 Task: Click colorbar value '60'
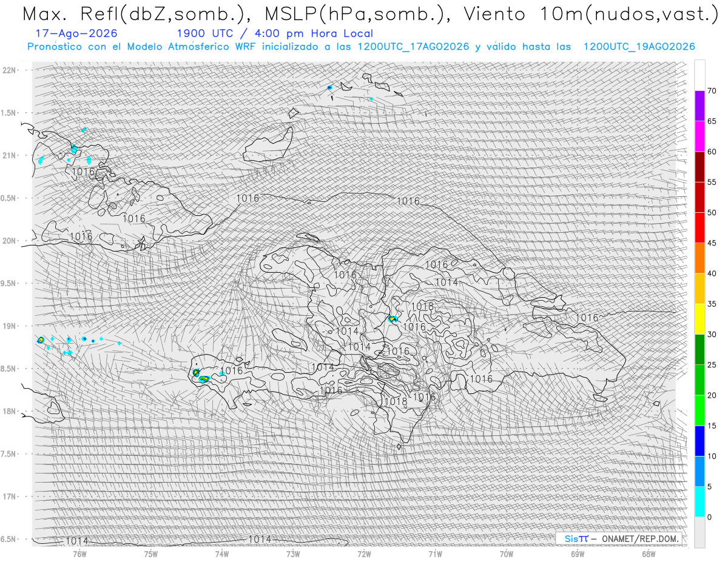pos(712,152)
